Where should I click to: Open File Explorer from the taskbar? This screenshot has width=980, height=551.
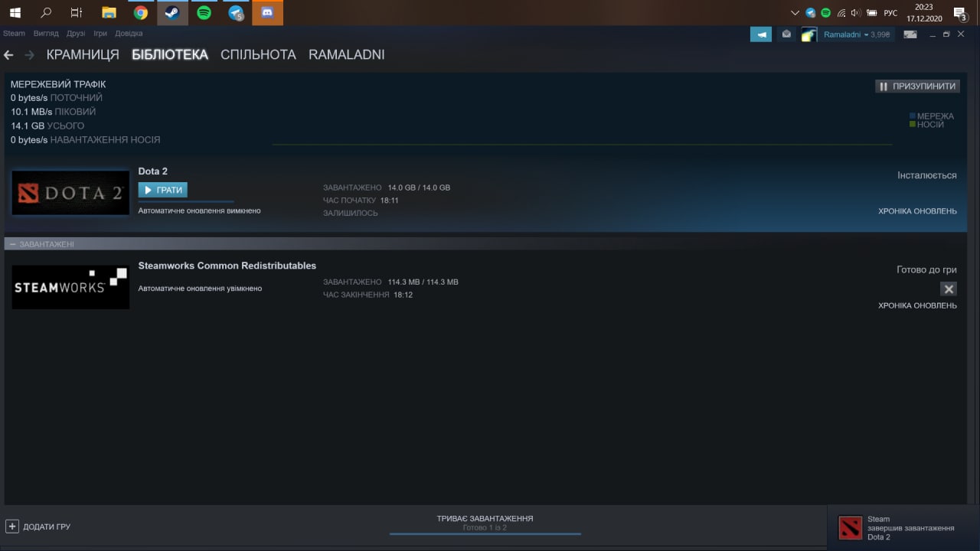pos(109,13)
